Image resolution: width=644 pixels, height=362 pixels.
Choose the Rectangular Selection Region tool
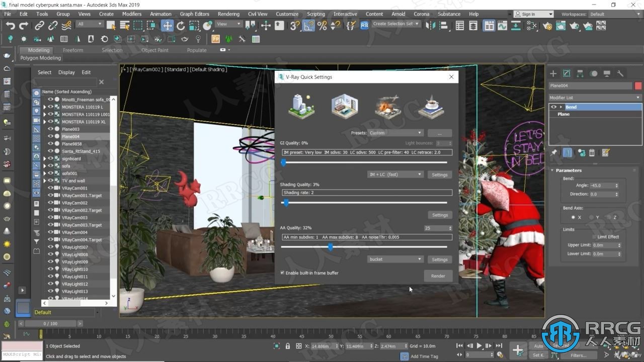pos(137,26)
